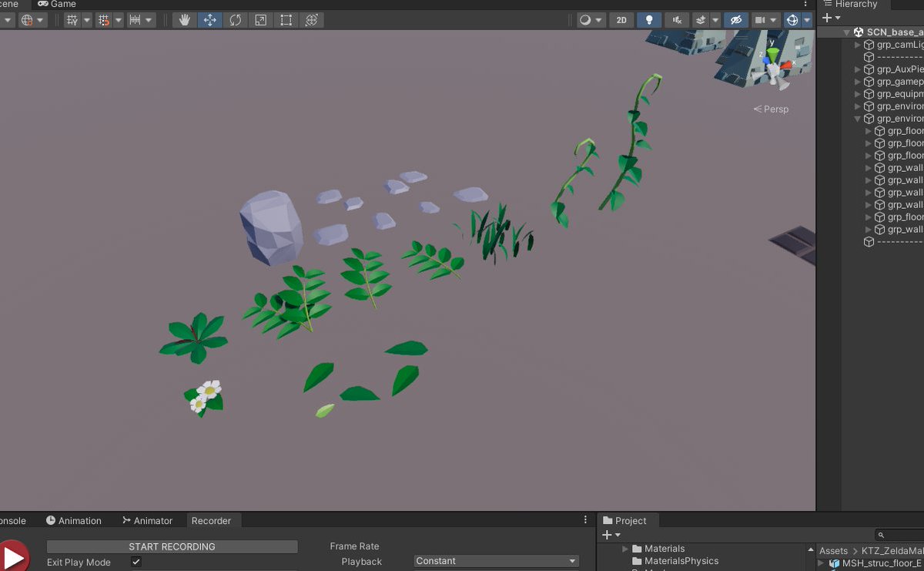
Task: Toggle gizmos visibility button
Action: pos(792,20)
